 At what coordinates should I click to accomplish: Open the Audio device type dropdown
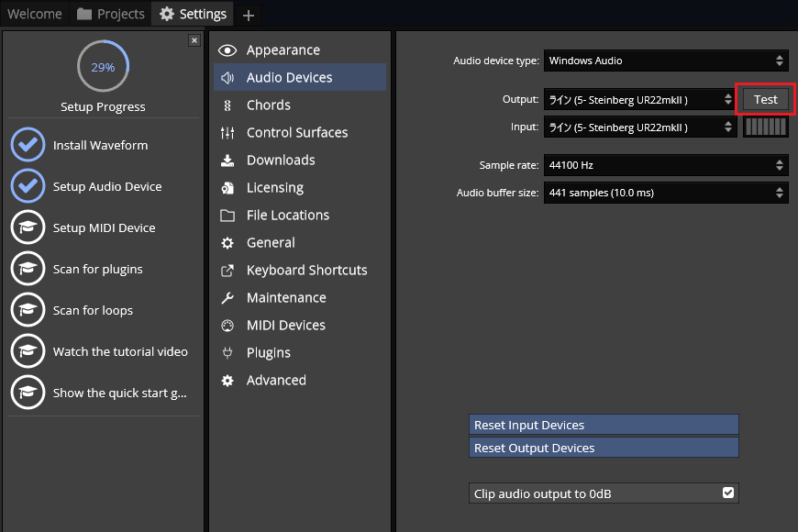tap(665, 61)
